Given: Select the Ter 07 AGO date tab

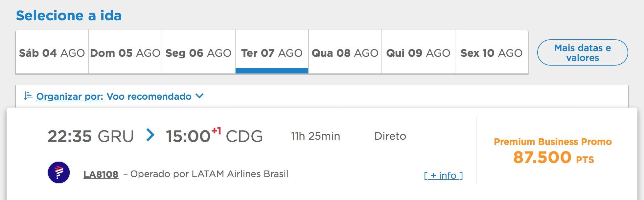Looking at the screenshot, I should coord(272,52).
